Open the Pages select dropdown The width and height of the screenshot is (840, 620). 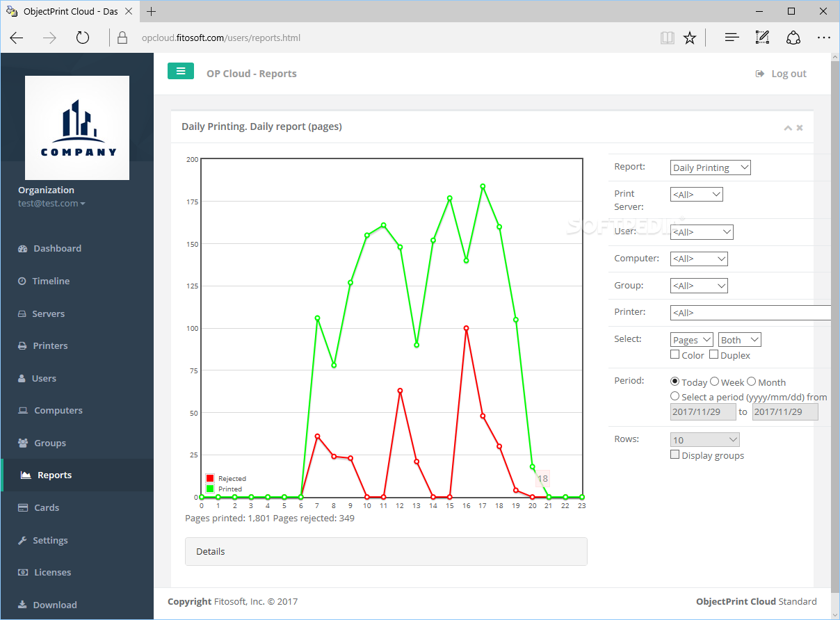(692, 340)
